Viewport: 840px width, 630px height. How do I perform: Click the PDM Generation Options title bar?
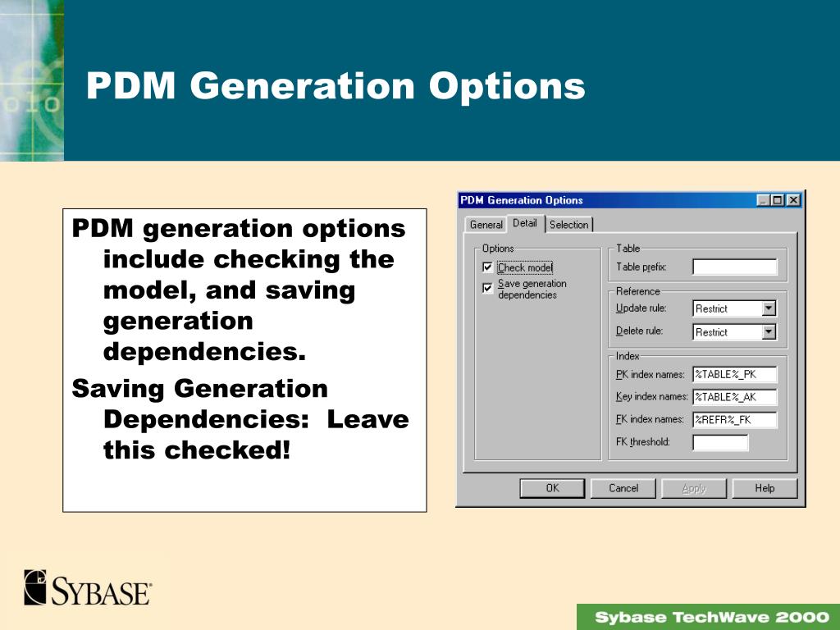pos(605,200)
